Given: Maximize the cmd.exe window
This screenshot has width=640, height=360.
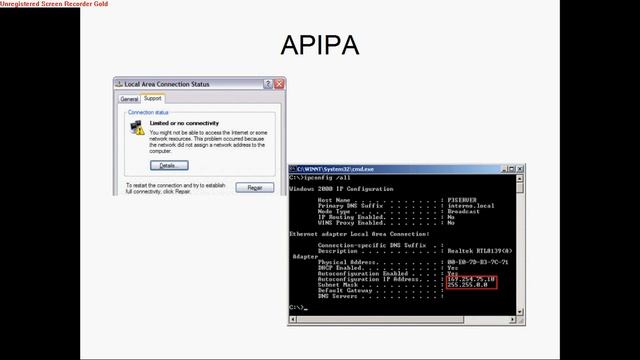Looking at the screenshot, I should (x=511, y=169).
